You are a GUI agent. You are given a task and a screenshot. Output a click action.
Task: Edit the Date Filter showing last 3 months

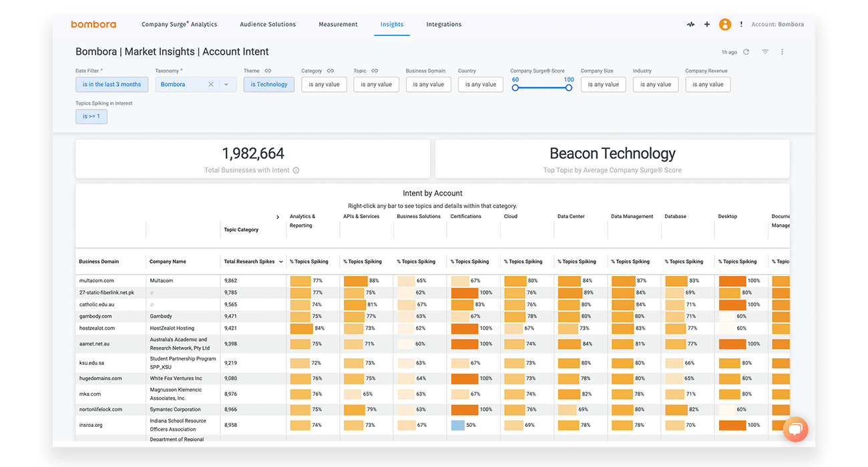point(112,84)
